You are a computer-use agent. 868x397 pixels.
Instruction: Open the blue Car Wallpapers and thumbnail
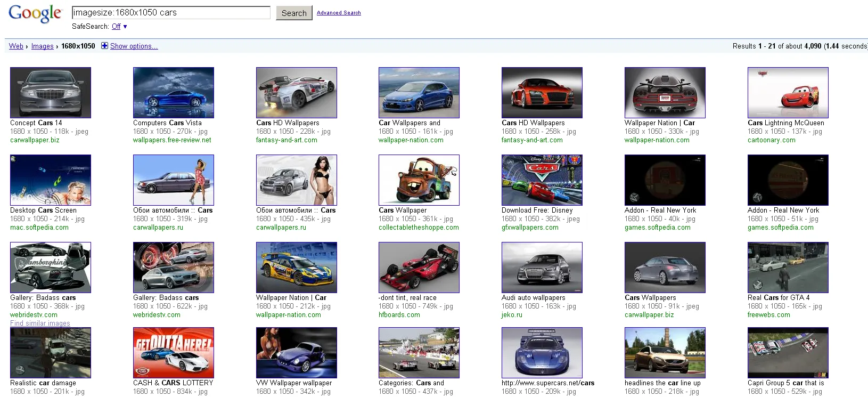click(x=419, y=93)
